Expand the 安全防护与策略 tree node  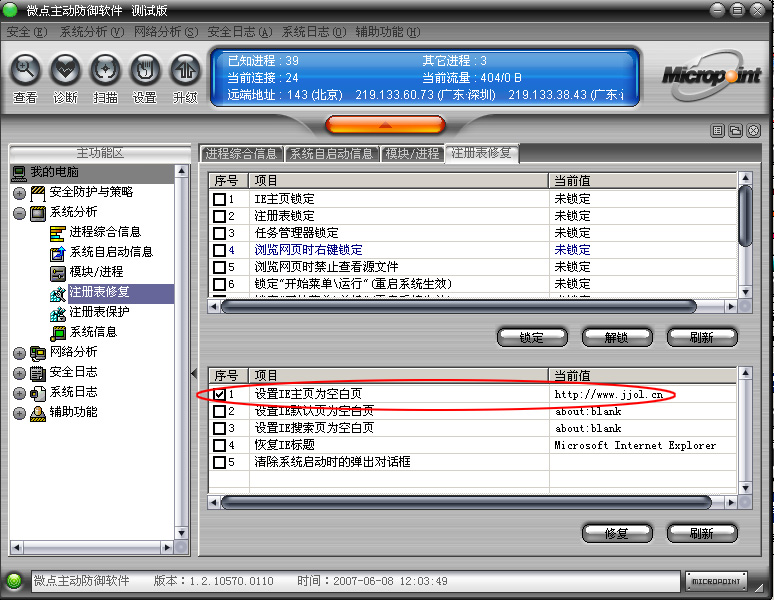20,192
